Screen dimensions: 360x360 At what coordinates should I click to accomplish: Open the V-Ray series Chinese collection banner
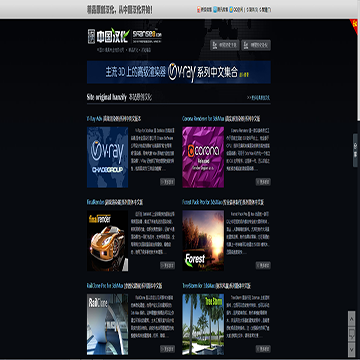179,72
